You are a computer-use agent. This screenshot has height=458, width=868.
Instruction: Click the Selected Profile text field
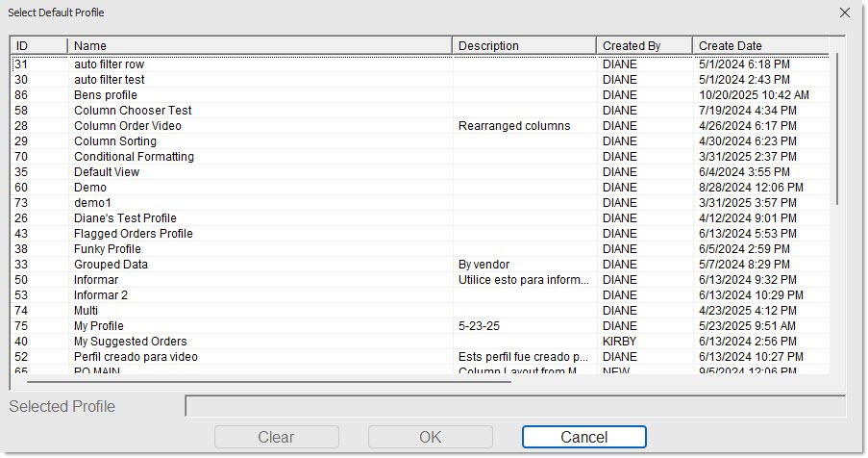coord(514,406)
